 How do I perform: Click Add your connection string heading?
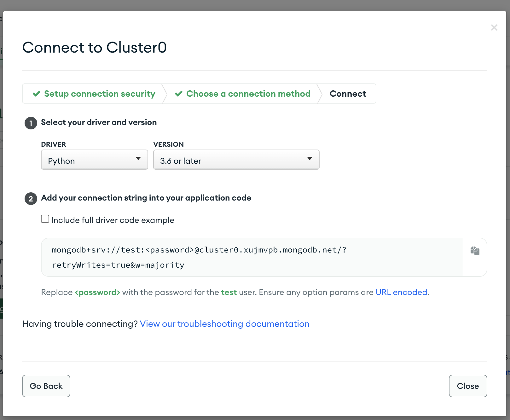point(146,198)
